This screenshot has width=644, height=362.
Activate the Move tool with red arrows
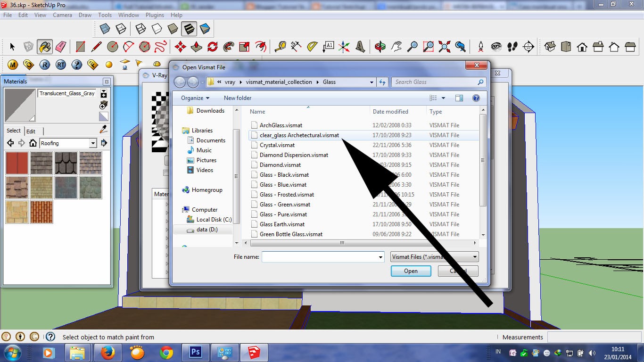(181, 47)
